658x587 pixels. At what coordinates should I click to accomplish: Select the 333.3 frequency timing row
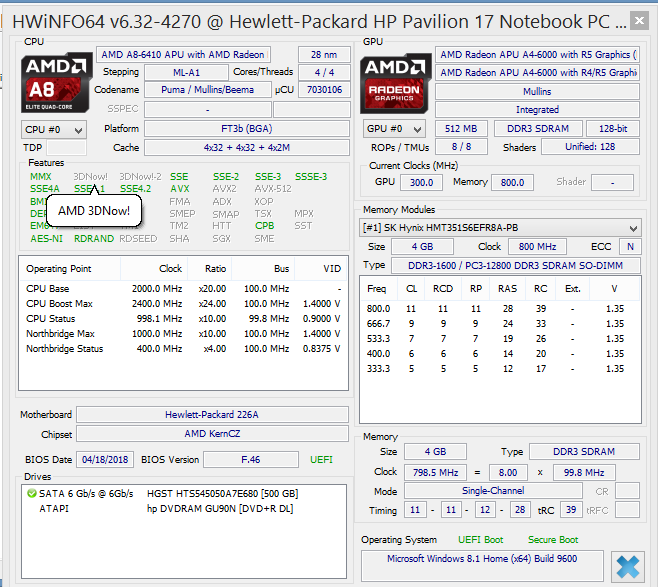500,369
